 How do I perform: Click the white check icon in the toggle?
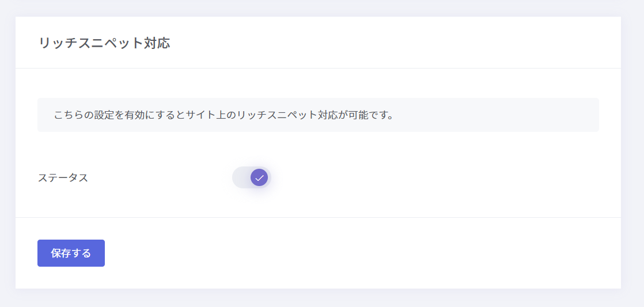point(259,178)
